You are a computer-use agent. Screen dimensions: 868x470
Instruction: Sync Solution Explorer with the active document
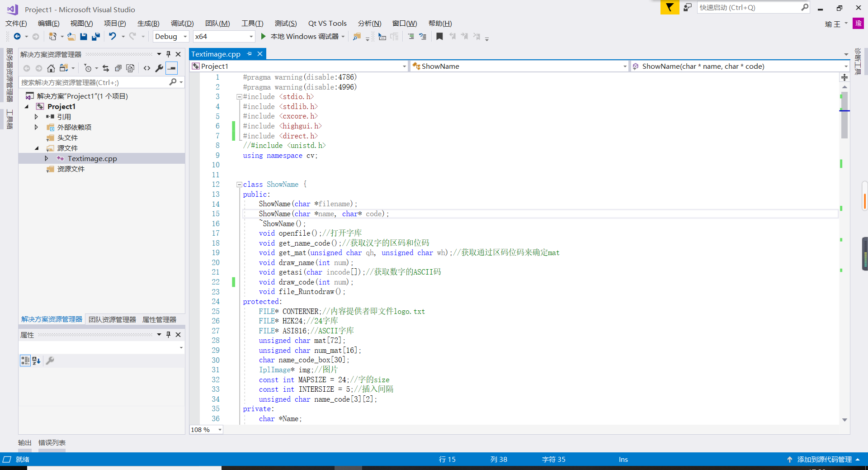point(106,68)
